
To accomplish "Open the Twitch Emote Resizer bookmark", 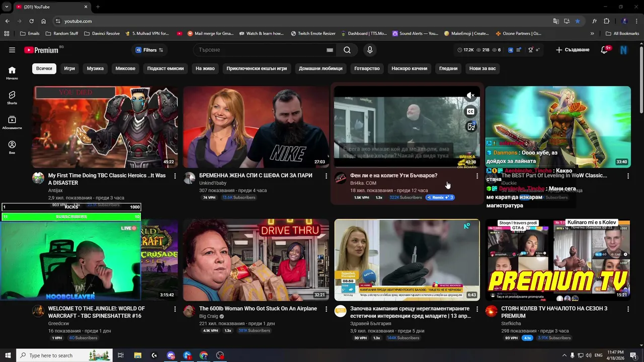I will click(x=313, y=34).
